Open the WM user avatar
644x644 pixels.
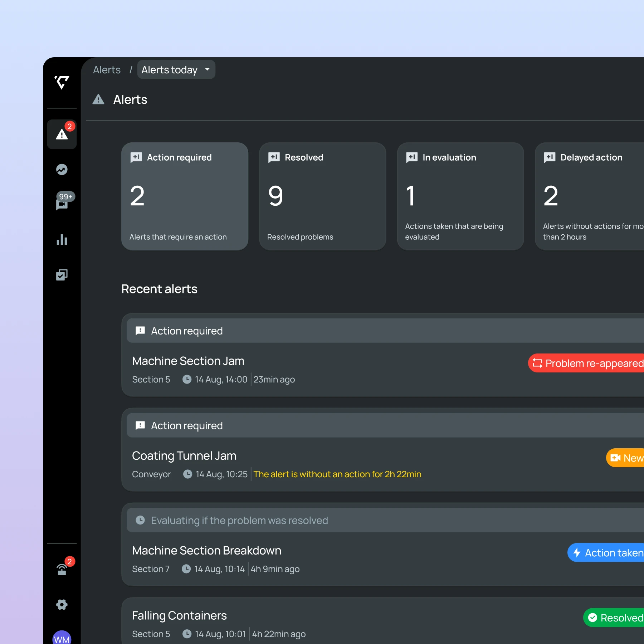tap(62, 638)
